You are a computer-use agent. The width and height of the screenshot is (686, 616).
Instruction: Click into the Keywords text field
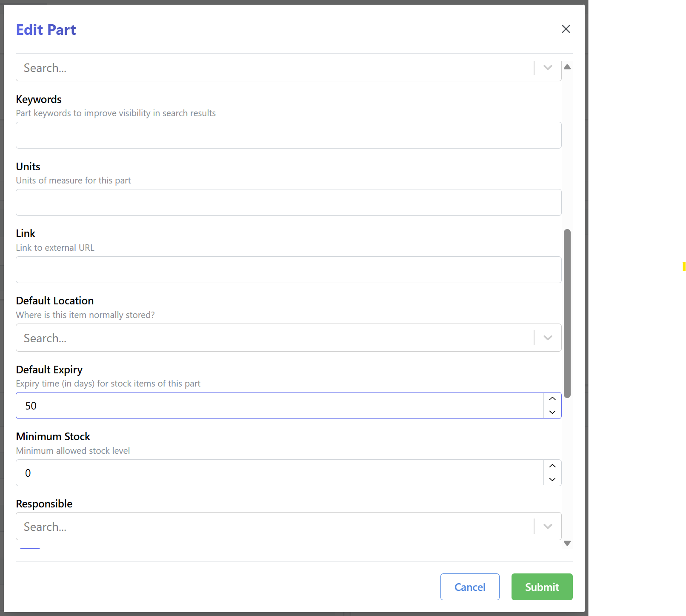click(x=288, y=135)
